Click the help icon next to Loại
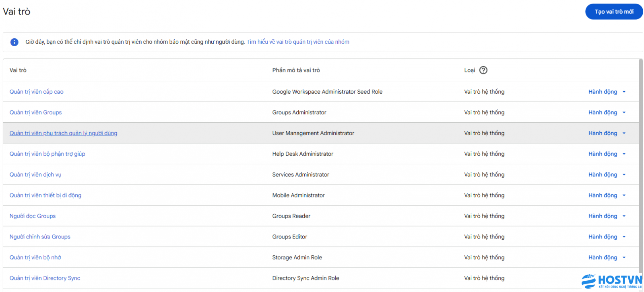644x292 pixels. [x=483, y=70]
